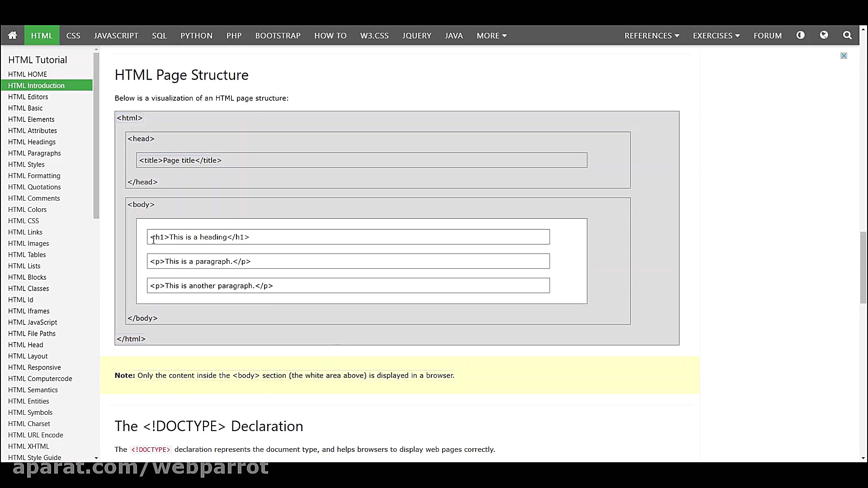Close the advertisement with the X icon
Image resolution: width=868 pixels, height=488 pixels.
tap(844, 56)
